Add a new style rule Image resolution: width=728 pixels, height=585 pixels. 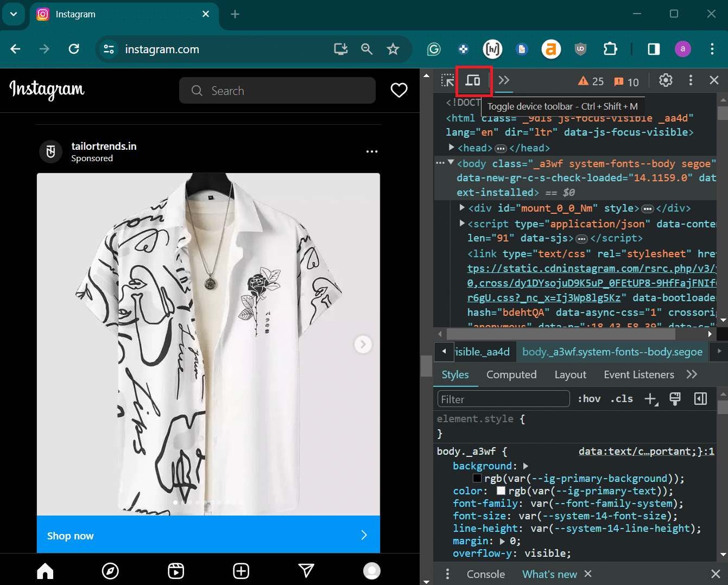[651, 399]
